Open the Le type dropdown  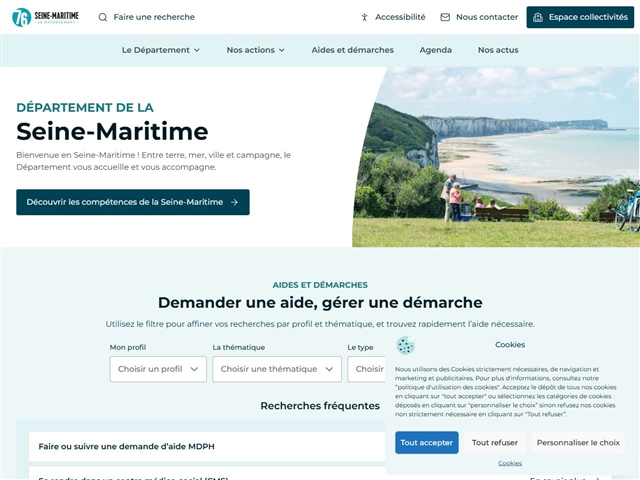[367, 369]
